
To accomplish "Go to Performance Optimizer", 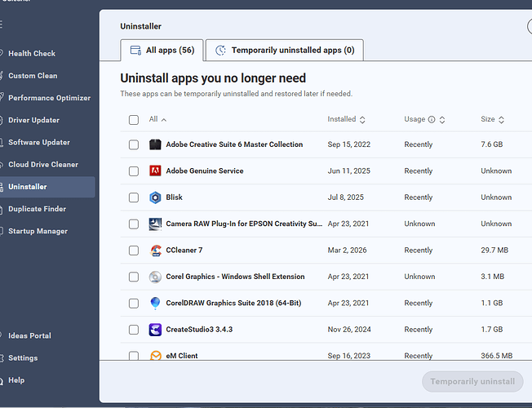I will coord(49,98).
